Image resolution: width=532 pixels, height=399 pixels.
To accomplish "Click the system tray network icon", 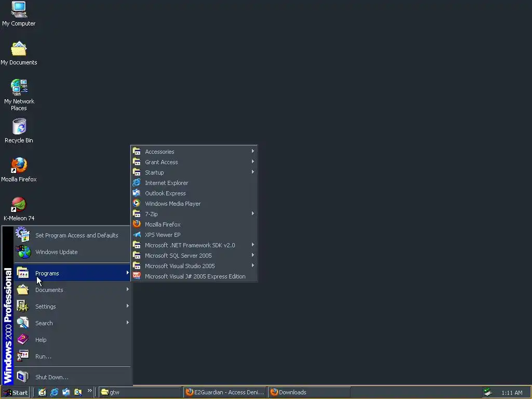I will pos(488,392).
